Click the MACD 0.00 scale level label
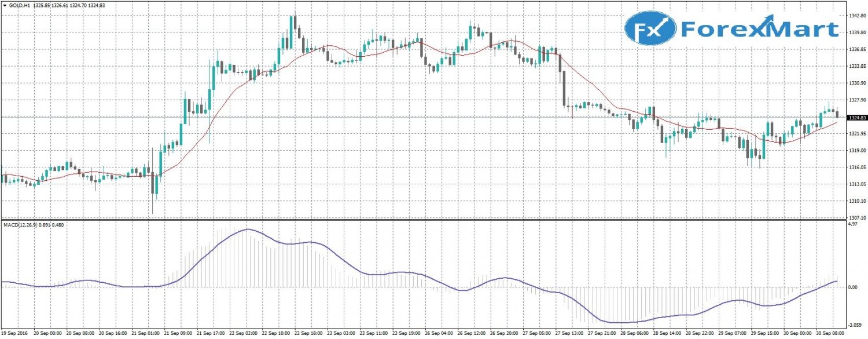 (854, 287)
